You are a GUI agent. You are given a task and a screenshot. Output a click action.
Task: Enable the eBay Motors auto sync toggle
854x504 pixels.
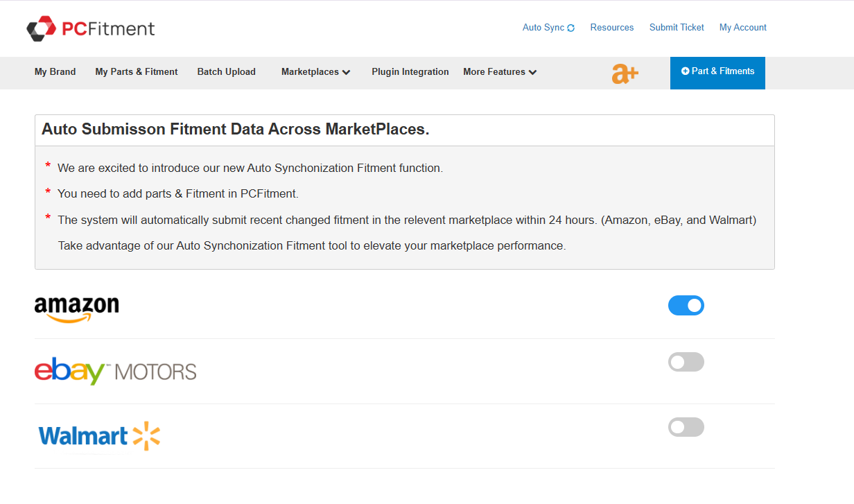pos(686,362)
